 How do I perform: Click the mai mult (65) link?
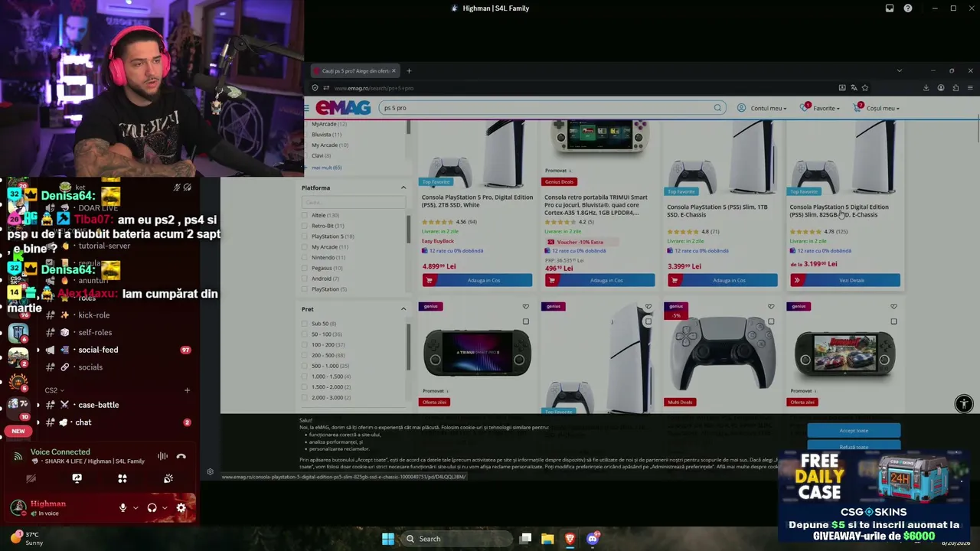[x=326, y=168]
